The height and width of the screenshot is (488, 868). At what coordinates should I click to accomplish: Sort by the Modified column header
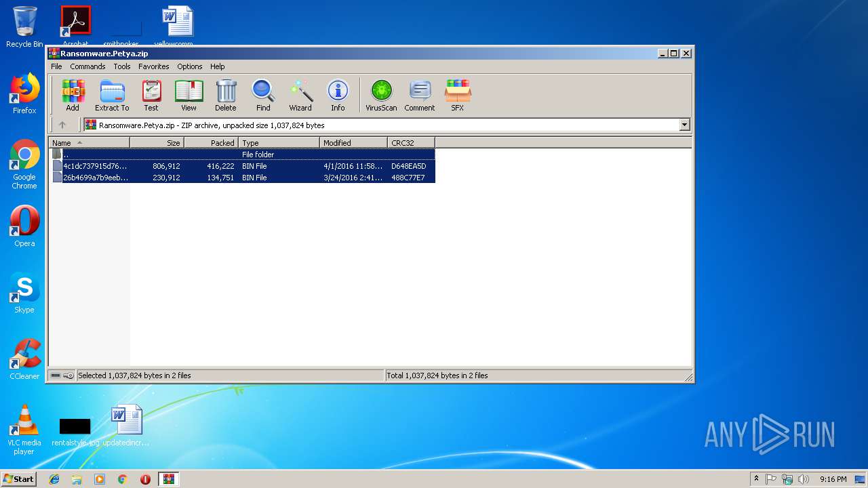click(353, 142)
